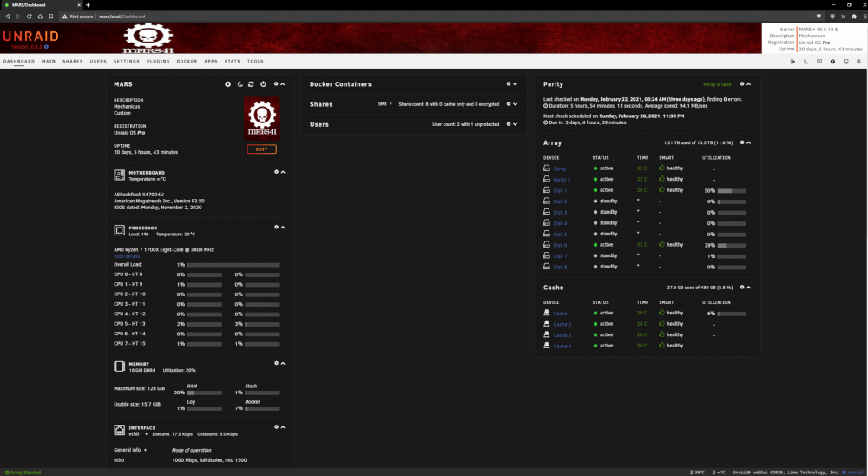Collapse the Processor section chevron
Image resolution: width=868 pixels, height=476 pixels.
(x=283, y=228)
